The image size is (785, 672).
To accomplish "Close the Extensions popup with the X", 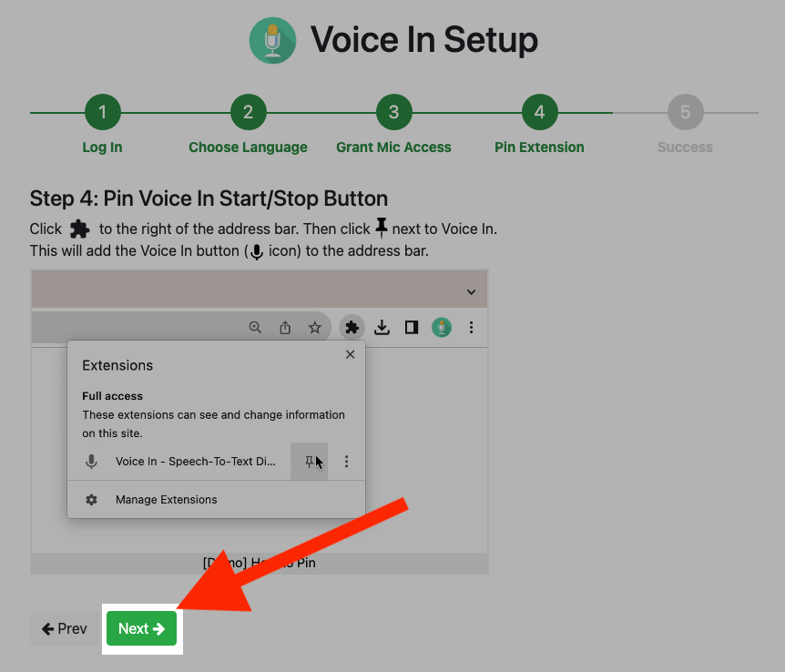I will (x=350, y=354).
